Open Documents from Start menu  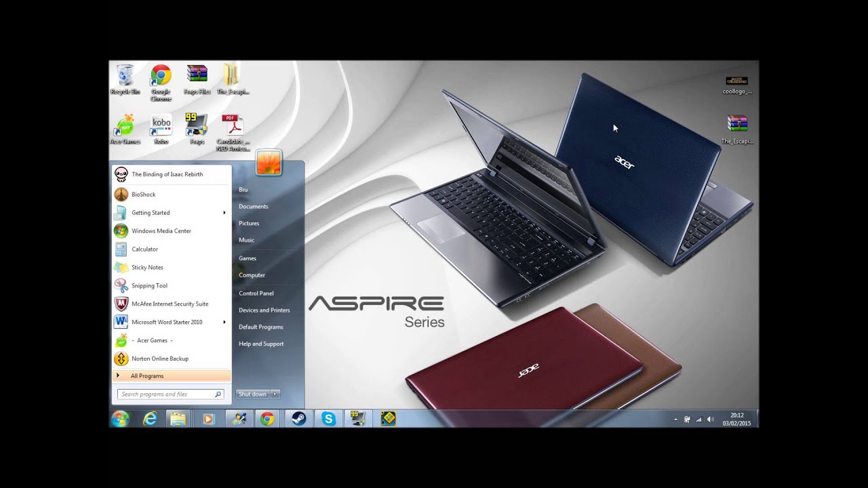254,207
